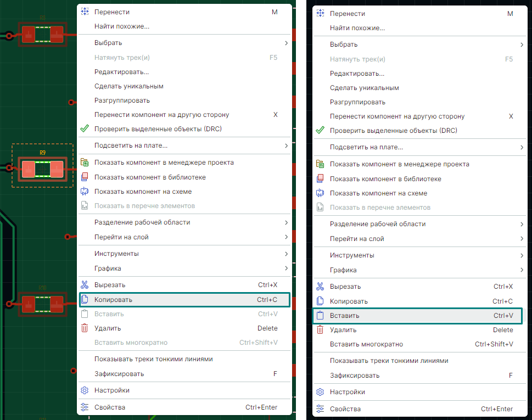Click bill of materials icon in left menu

85,205
